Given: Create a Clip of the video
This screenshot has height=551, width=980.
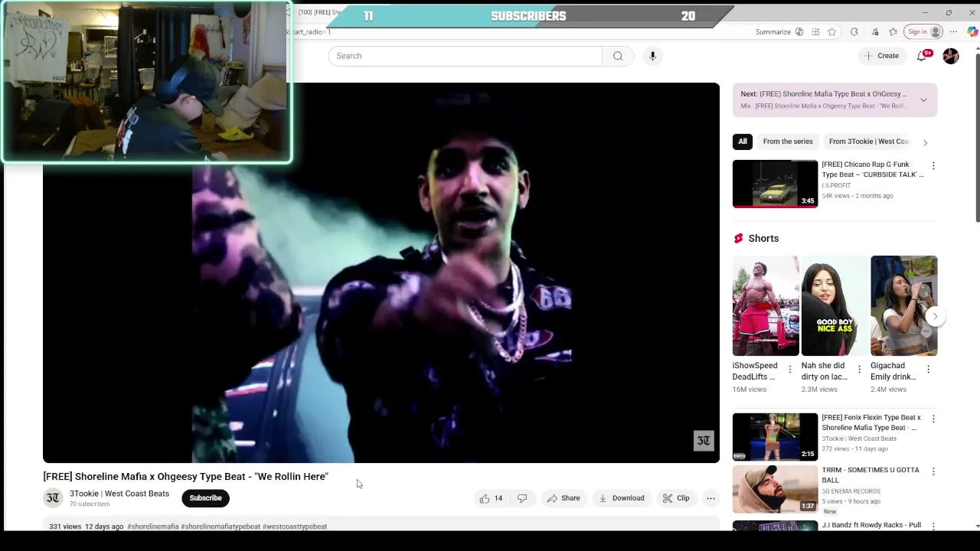Looking at the screenshot, I should 676,498.
